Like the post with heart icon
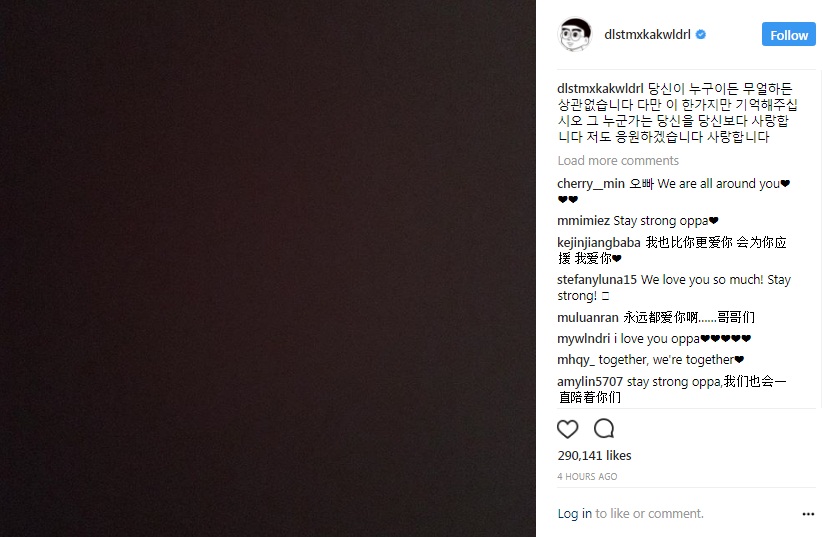This screenshot has width=822, height=537. click(x=567, y=429)
